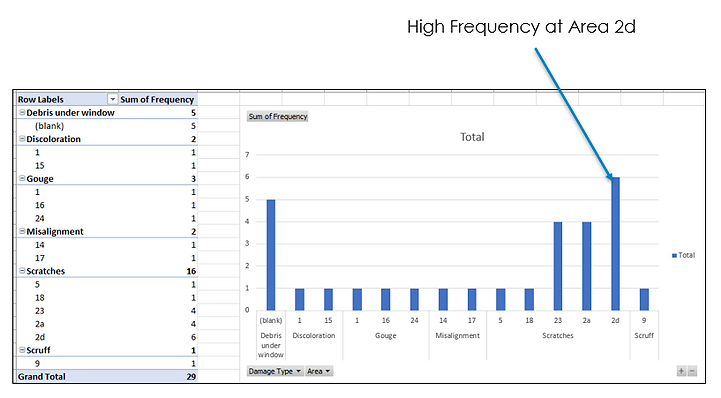This screenshot has height=398, width=721.
Task: Click the Misalignment axis category label
Action: [458, 335]
